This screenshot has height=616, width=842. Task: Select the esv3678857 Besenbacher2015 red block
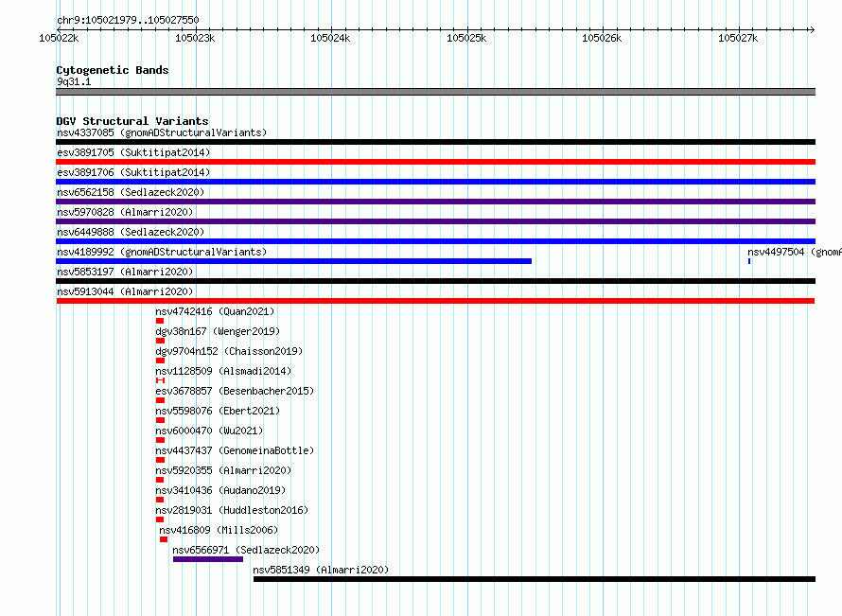[160, 400]
